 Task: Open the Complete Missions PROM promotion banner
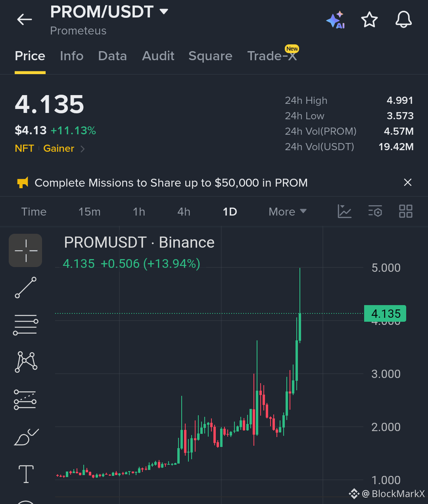171,183
